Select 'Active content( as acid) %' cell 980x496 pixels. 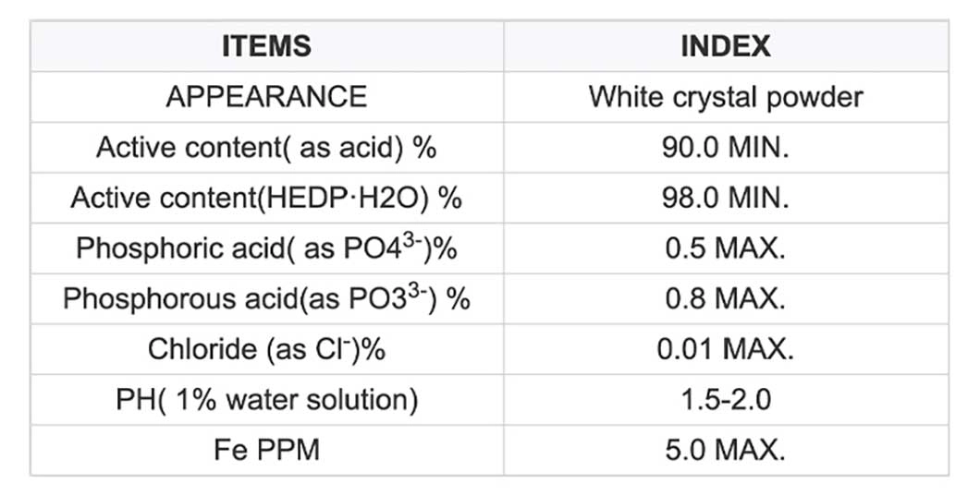click(266, 148)
